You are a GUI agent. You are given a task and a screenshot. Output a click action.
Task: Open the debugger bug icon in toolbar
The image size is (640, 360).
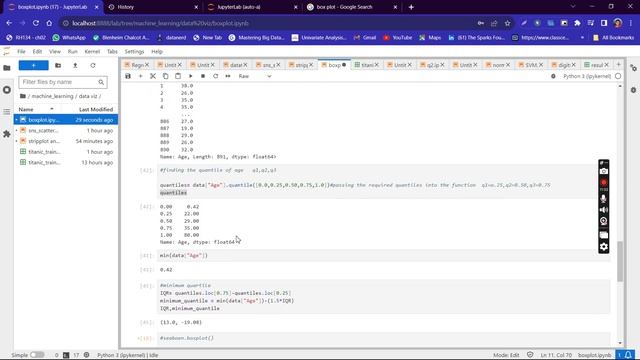(x=553, y=76)
